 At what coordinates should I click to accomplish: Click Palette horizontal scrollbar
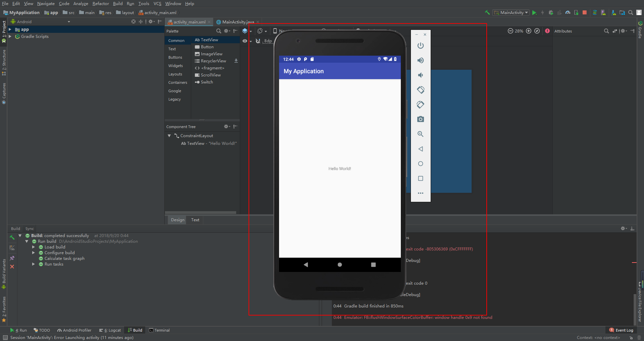click(x=201, y=212)
